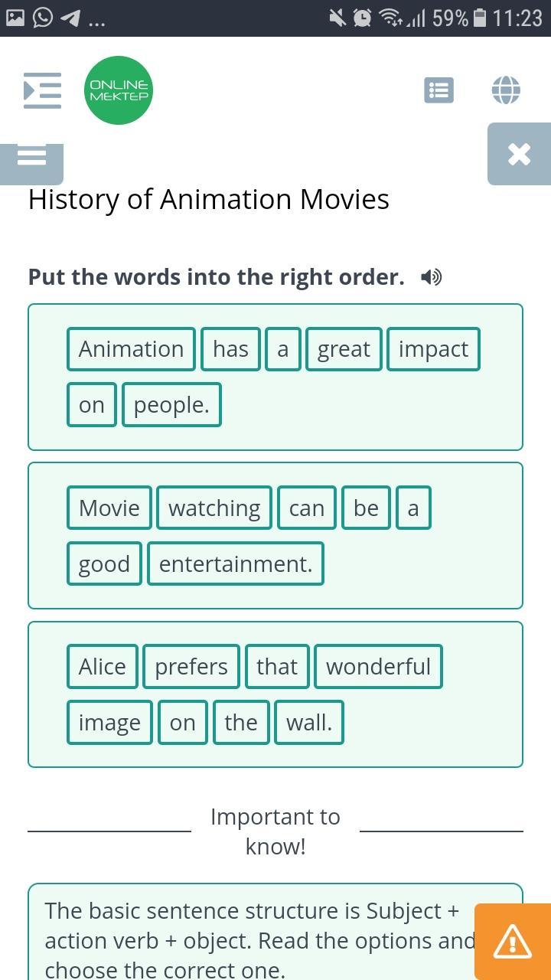The width and height of the screenshot is (551, 980).
Task: Open the language globe icon
Action: [x=506, y=90]
